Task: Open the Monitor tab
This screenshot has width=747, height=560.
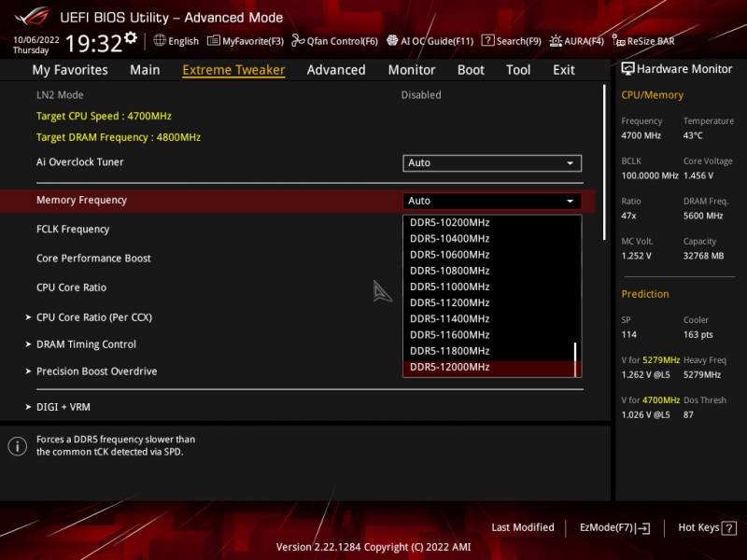Action: click(x=412, y=70)
